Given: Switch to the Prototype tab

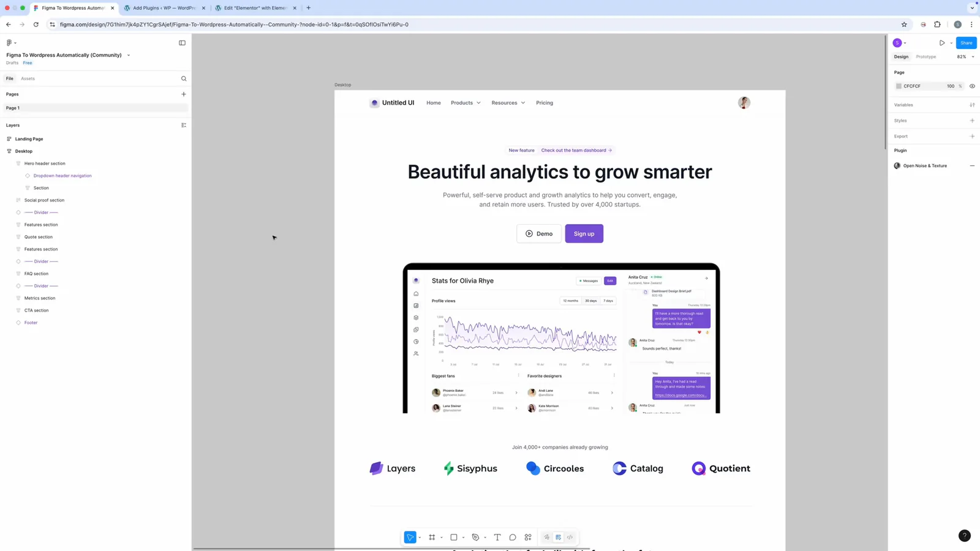Looking at the screenshot, I should [925, 57].
